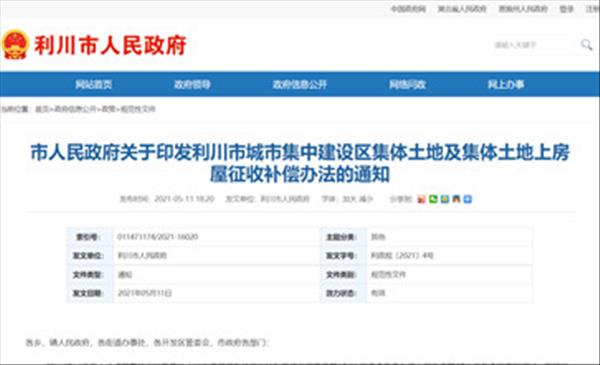The image size is (600, 365).
Task: Click the salutation line starting 各乡、镇人民政府
Action: click(x=148, y=342)
